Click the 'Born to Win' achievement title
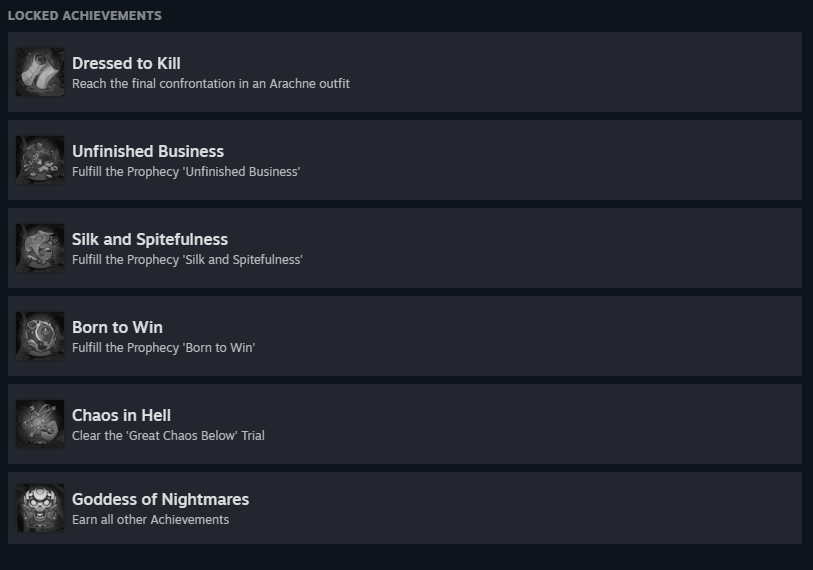The height and width of the screenshot is (570, 813). 117,327
